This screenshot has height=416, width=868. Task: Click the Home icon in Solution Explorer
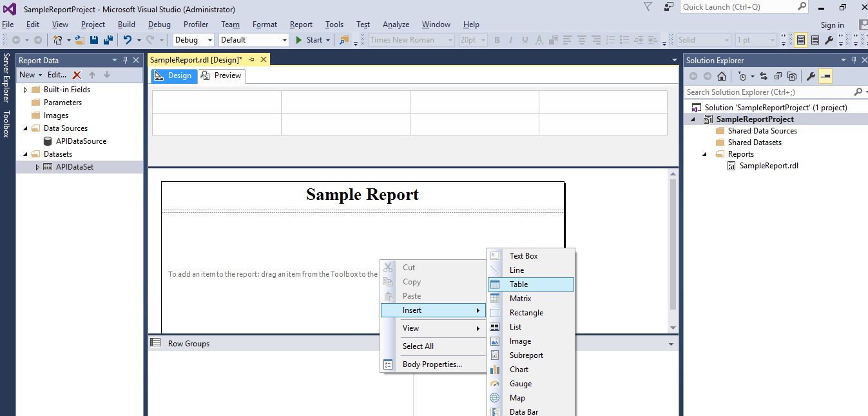pyautogui.click(x=722, y=76)
